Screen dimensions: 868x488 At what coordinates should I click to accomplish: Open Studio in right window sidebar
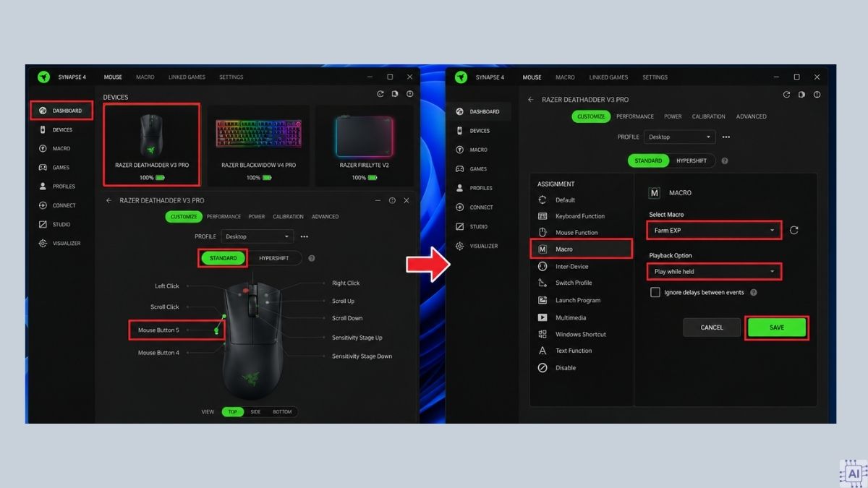point(479,227)
